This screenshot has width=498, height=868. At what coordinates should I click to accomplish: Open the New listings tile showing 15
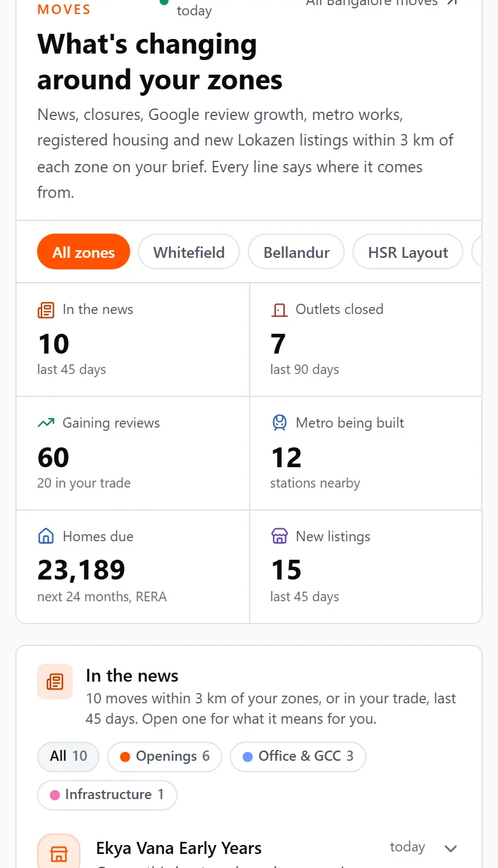(366, 567)
